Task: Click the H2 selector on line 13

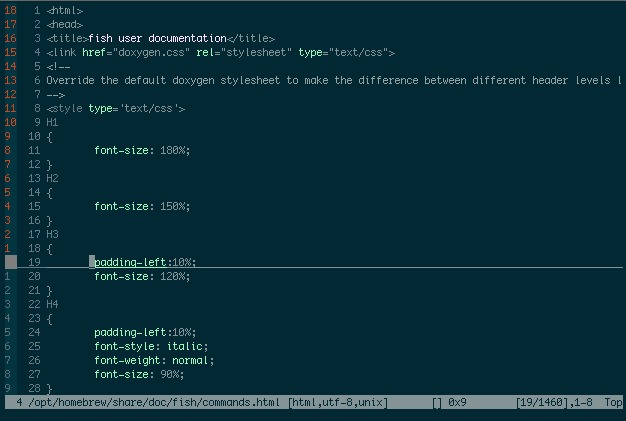Action: click(x=52, y=178)
